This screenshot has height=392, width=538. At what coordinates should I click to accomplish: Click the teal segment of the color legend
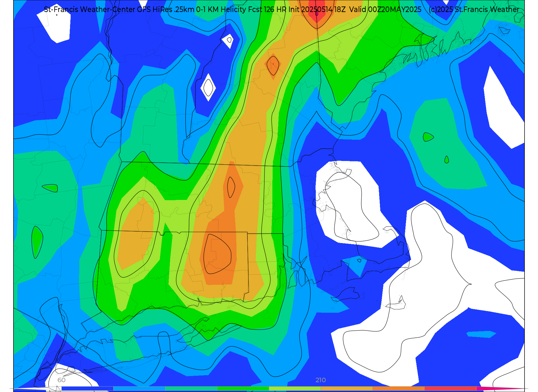tap(191, 388)
